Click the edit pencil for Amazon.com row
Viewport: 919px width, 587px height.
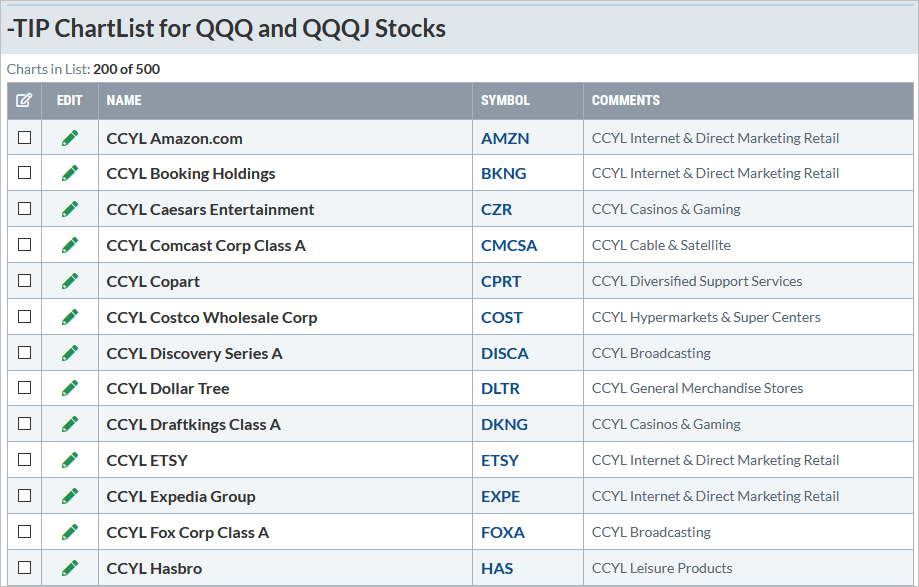pos(70,138)
